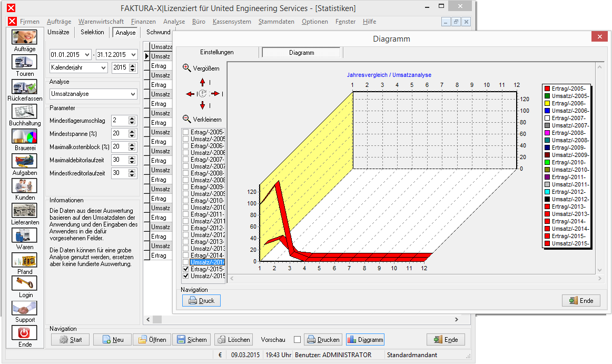Click the Druck printer button in Diagramm window

201,300
